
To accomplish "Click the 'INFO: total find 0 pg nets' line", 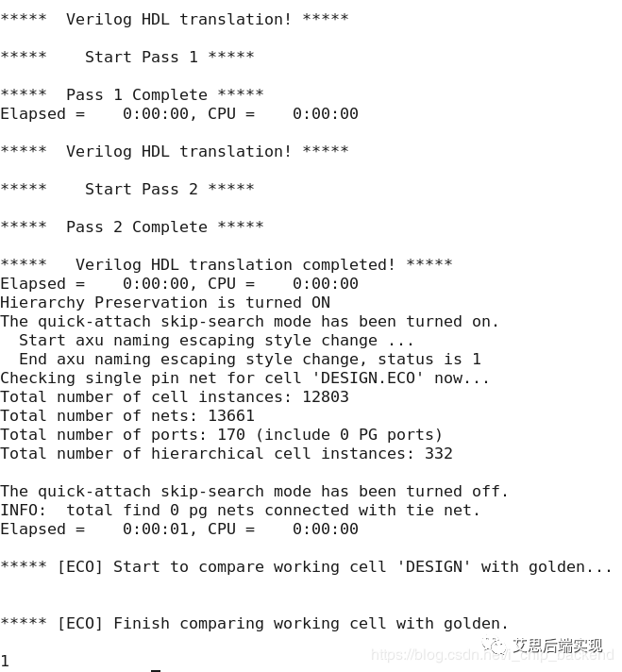I will 241,510.
